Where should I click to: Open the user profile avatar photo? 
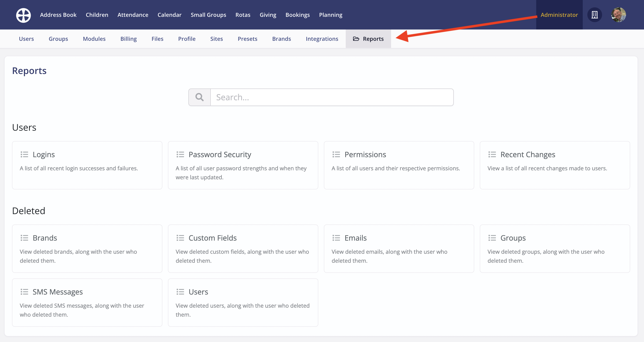[x=618, y=15]
